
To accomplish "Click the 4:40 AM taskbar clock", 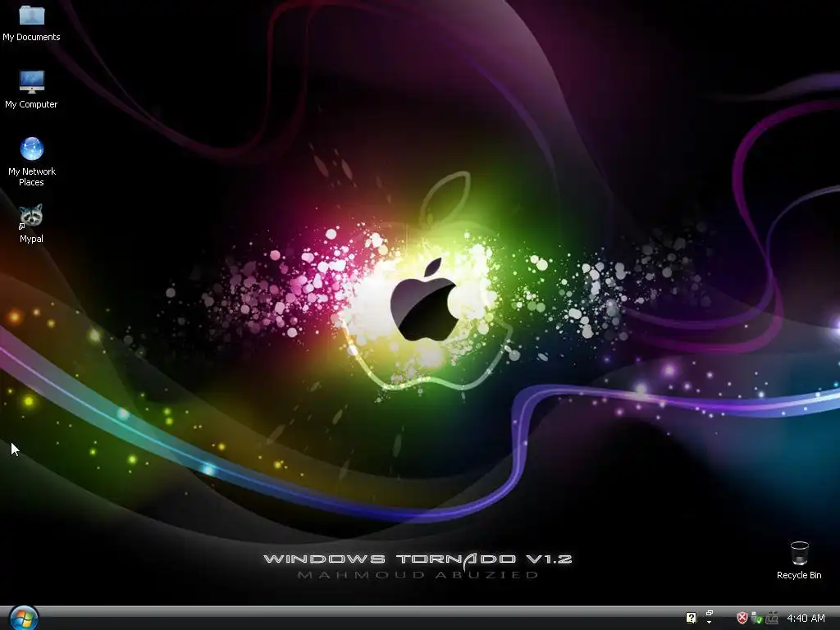I will click(806, 619).
